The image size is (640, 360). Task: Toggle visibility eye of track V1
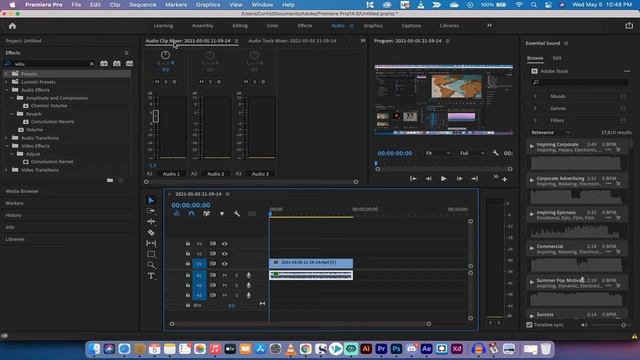(224, 264)
